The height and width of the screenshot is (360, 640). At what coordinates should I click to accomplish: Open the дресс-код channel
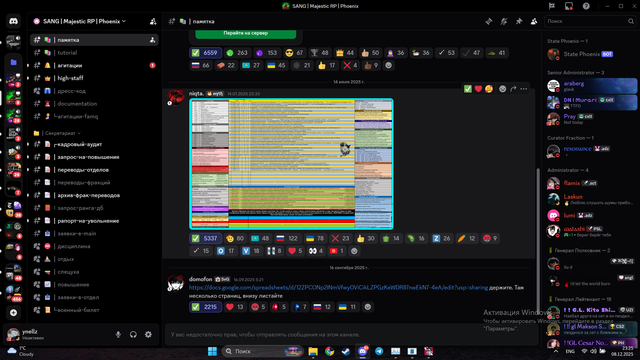(x=94, y=91)
